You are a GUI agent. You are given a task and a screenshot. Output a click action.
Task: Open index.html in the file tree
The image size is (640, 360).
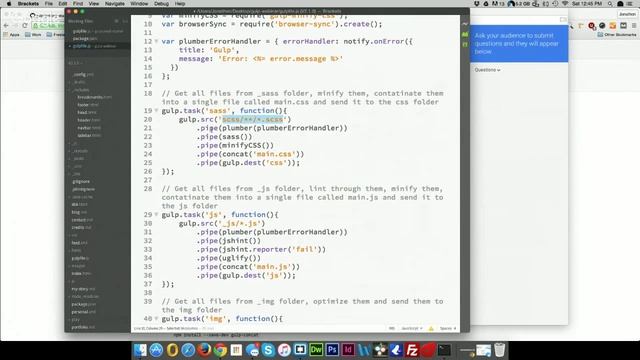coord(81,273)
